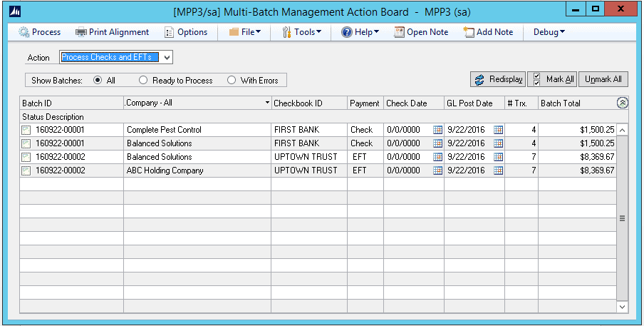Open the Debug menu
This screenshot has height=326, width=644.
(x=549, y=32)
